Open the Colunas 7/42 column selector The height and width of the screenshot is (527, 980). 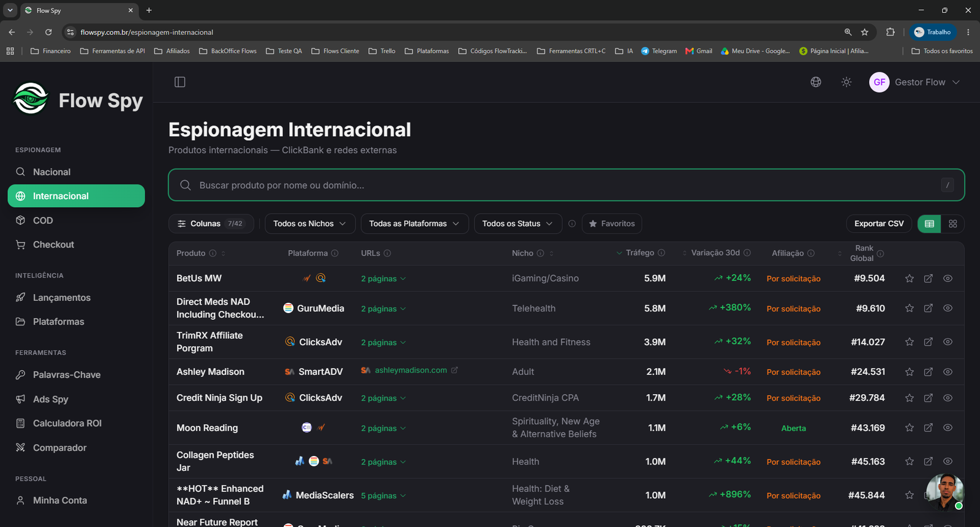[211, 224]
